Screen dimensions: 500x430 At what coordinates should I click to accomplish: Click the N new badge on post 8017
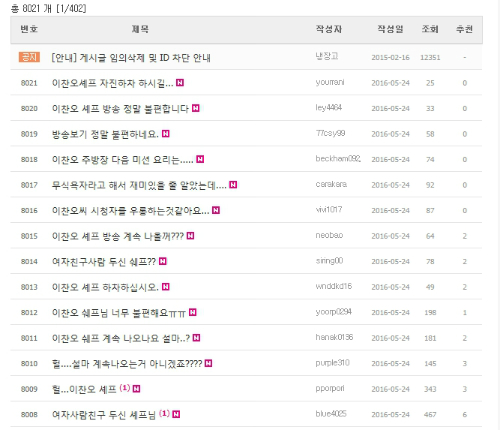click(233, 185)
